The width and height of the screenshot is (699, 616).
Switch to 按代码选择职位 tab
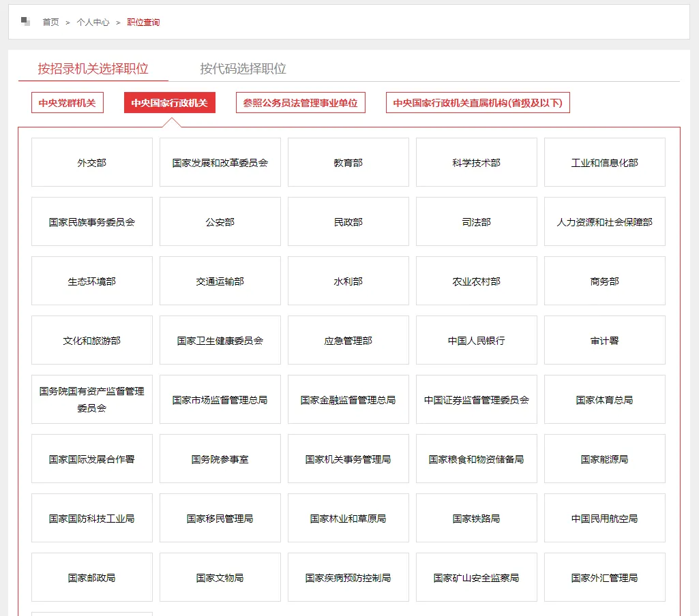click(243, 69)
